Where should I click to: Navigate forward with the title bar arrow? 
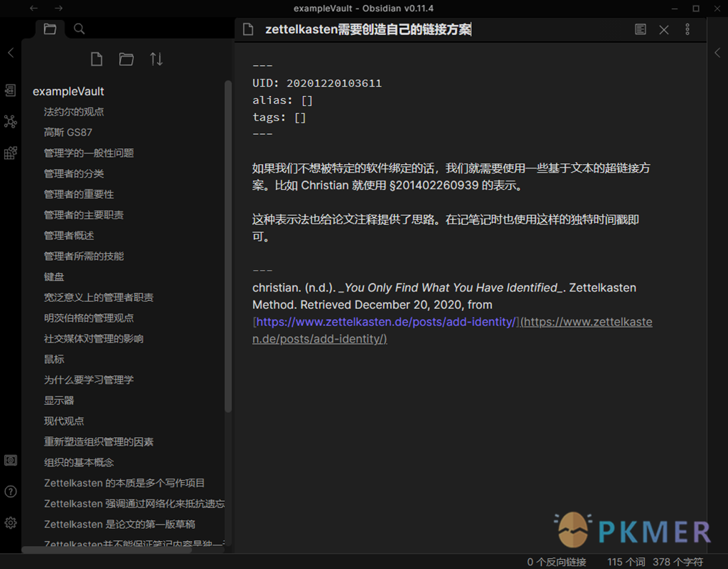(58, 9)
